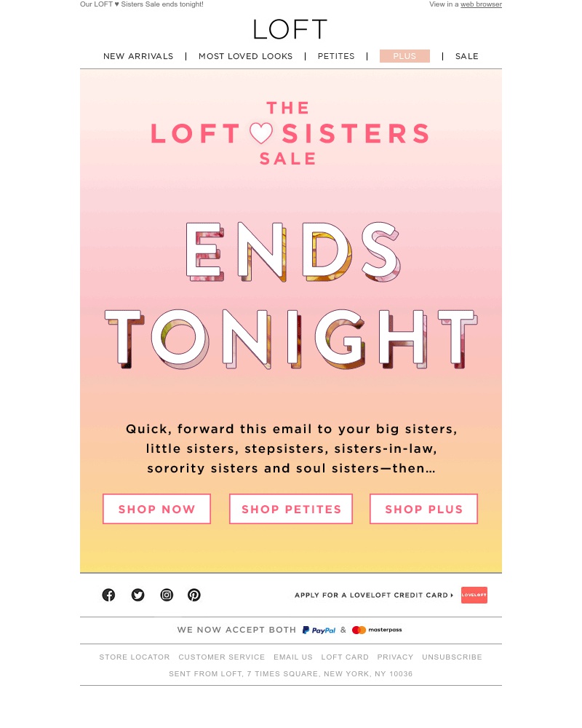Apply for a LOVELOFT credit card link

374,595
